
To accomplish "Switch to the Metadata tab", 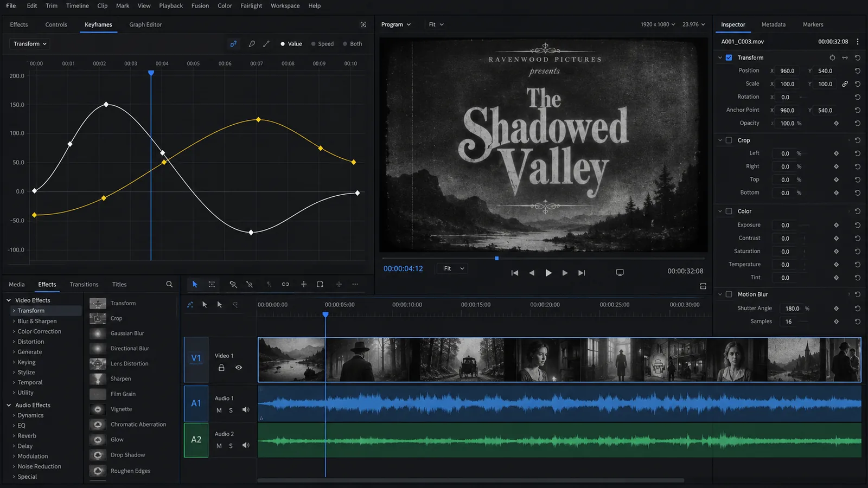I will (773, 24).
